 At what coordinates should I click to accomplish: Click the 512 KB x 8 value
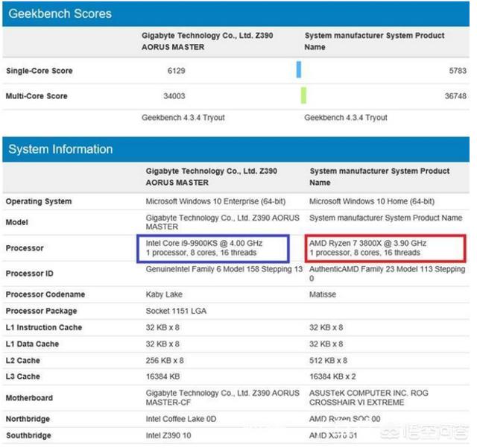[328, 360]
